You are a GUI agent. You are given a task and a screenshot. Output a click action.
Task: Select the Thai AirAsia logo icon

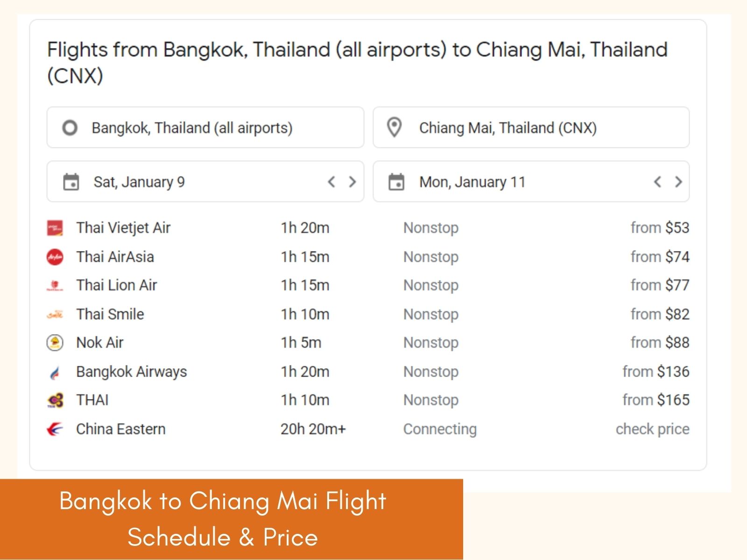[56, 256]
